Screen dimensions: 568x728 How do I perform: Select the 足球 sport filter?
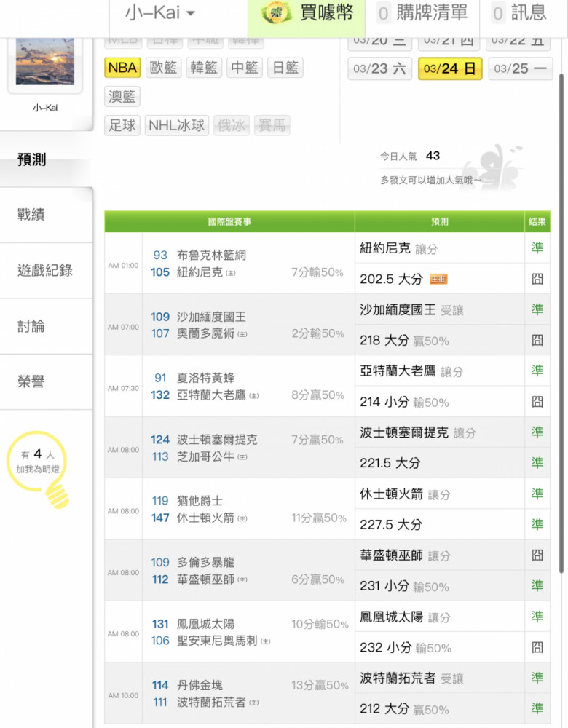coord(122,125)
